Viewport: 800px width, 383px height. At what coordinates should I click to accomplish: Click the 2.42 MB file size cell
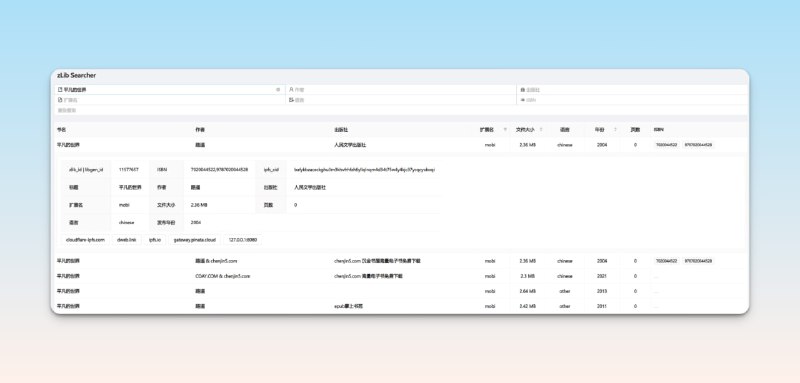(x=528, y=306)
